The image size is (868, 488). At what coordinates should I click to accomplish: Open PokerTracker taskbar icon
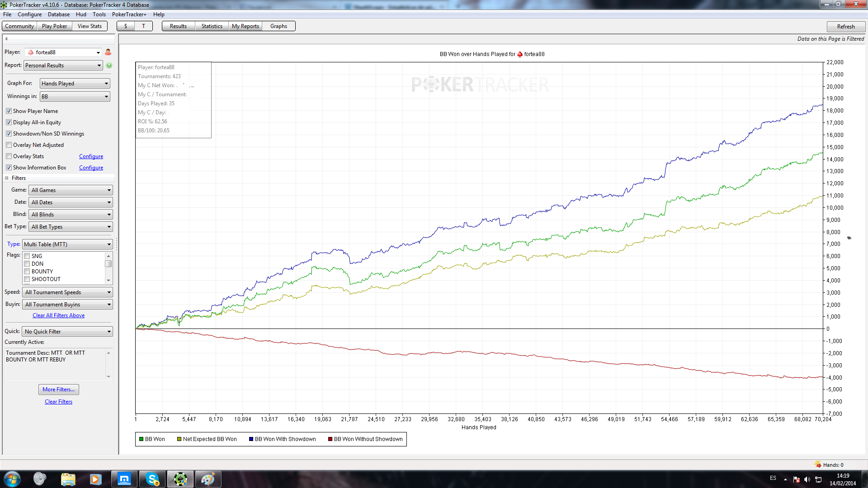pos(180,479)
